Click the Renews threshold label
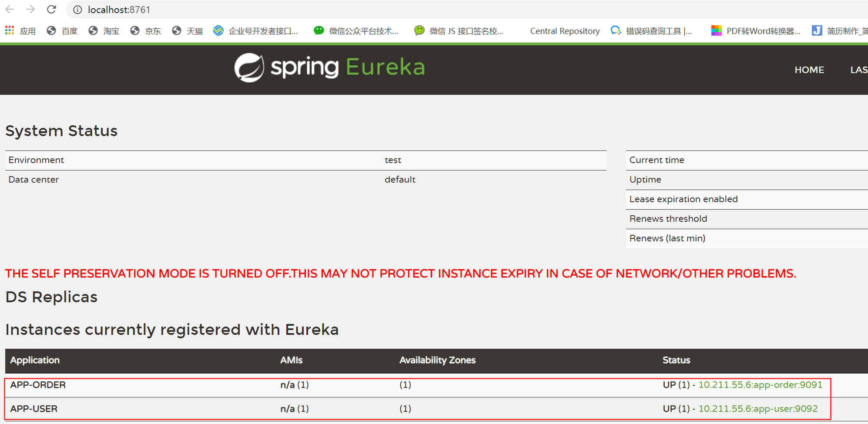868x424 pixels. (x=668, y=219)
